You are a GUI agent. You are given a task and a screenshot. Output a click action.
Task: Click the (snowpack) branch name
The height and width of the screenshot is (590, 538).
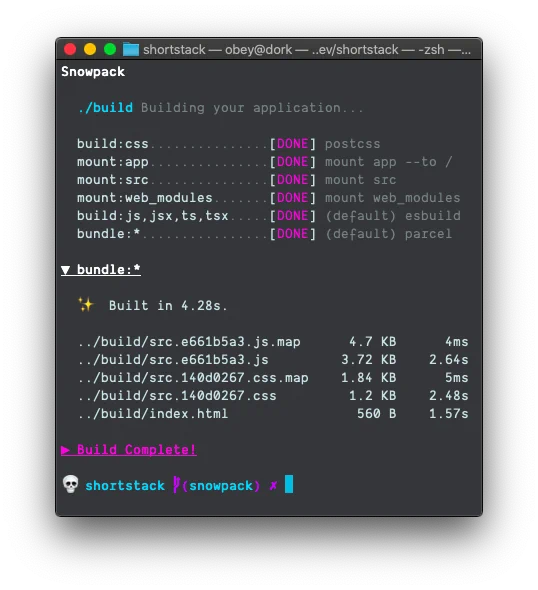221,486
